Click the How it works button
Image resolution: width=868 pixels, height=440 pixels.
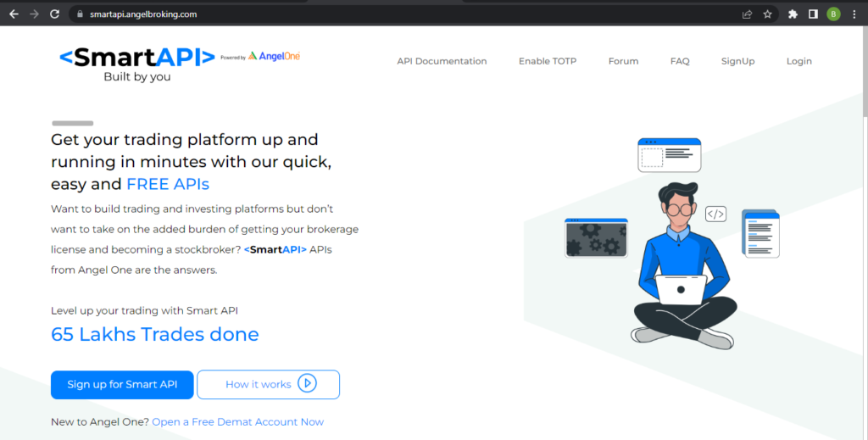coord(269,385)
